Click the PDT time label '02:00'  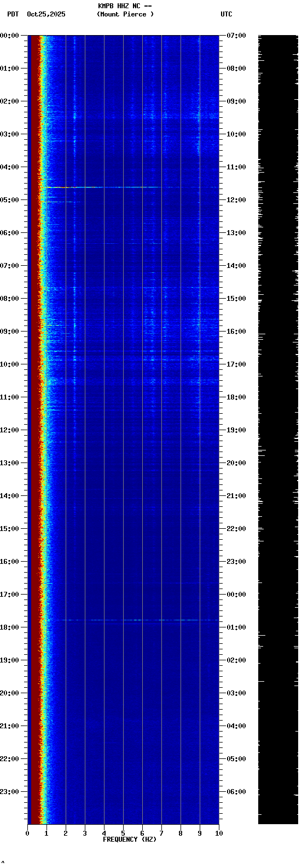(9, 101)
